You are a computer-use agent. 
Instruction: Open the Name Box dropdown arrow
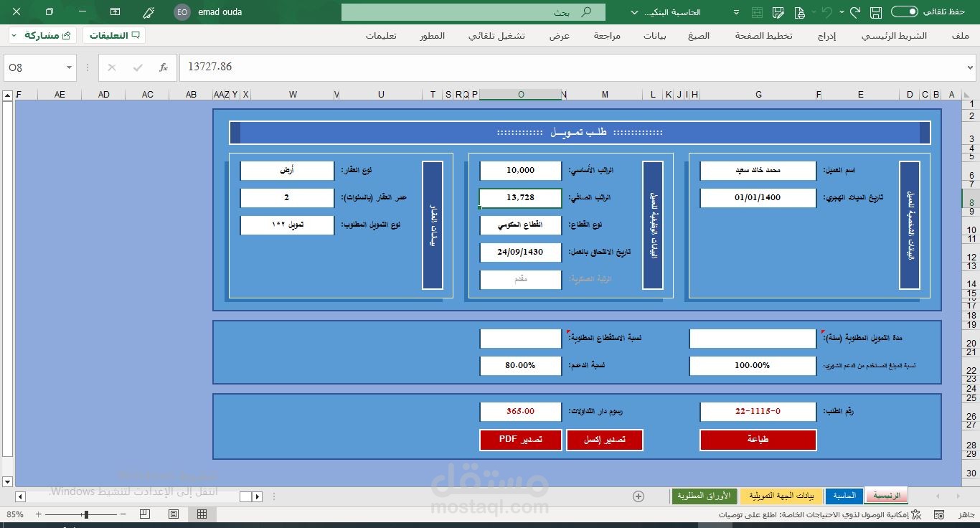70,67
